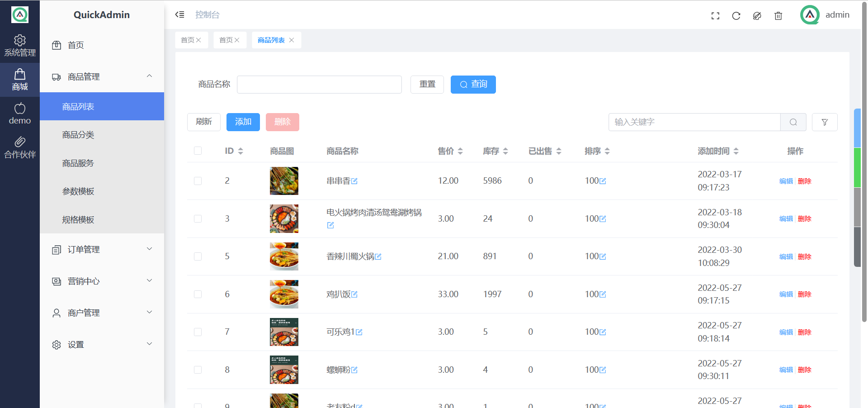This screenshot has height=408, width=868.
Task: Click 编辑 link for 香辣川蜀火锅
Action: pos(786,256)
